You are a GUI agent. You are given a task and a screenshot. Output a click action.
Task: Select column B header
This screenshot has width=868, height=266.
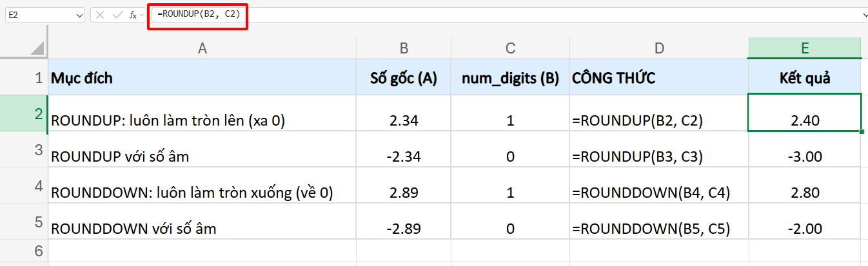[404, 48]
